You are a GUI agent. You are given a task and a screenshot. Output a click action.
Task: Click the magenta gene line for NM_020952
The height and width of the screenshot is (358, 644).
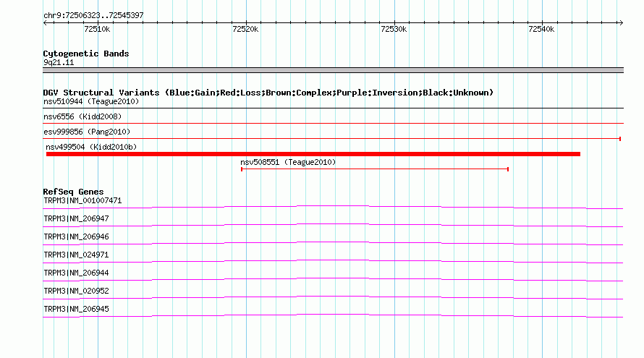(333, 297)
